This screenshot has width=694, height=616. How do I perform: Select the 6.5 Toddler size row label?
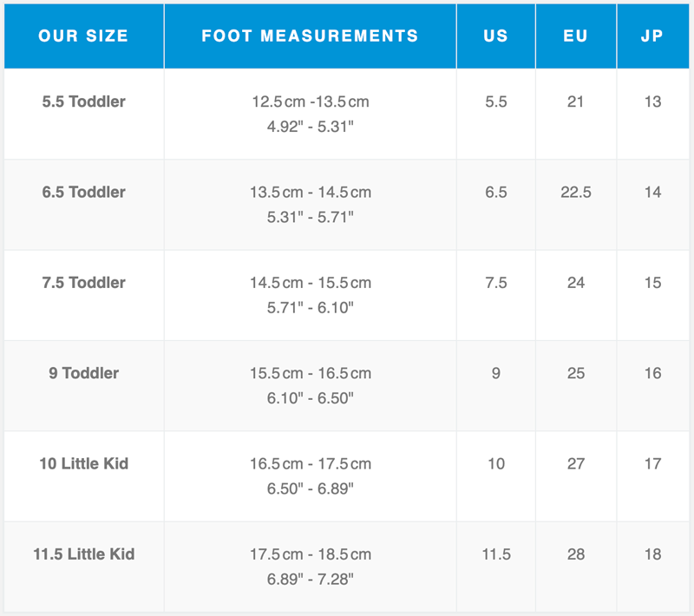pyautogui.click(x=83, y=192)
